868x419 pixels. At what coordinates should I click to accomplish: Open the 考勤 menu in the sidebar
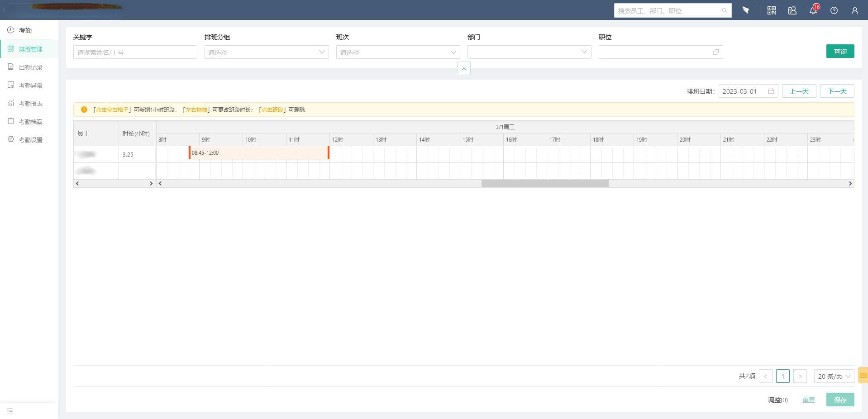click(x=25, y=30)
